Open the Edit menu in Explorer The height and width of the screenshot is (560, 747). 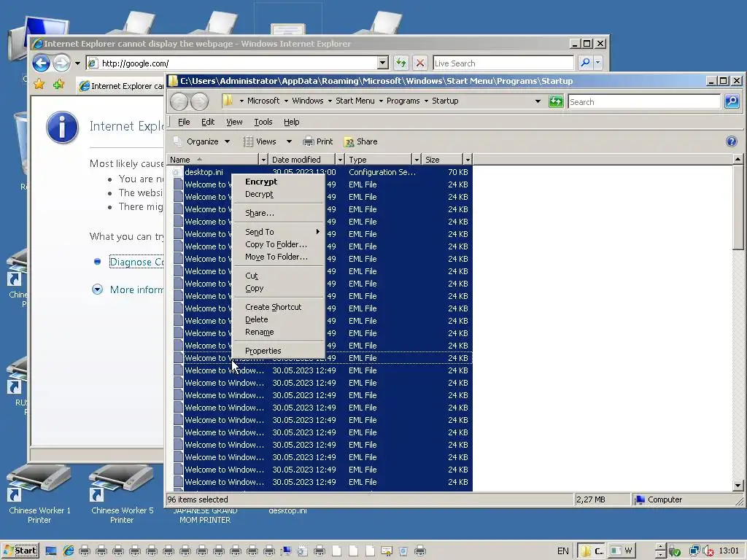208,122
